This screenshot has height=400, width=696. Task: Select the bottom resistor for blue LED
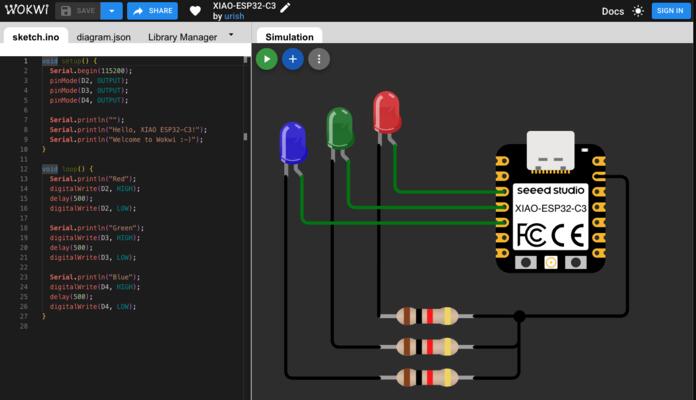(x=426, y=378)
